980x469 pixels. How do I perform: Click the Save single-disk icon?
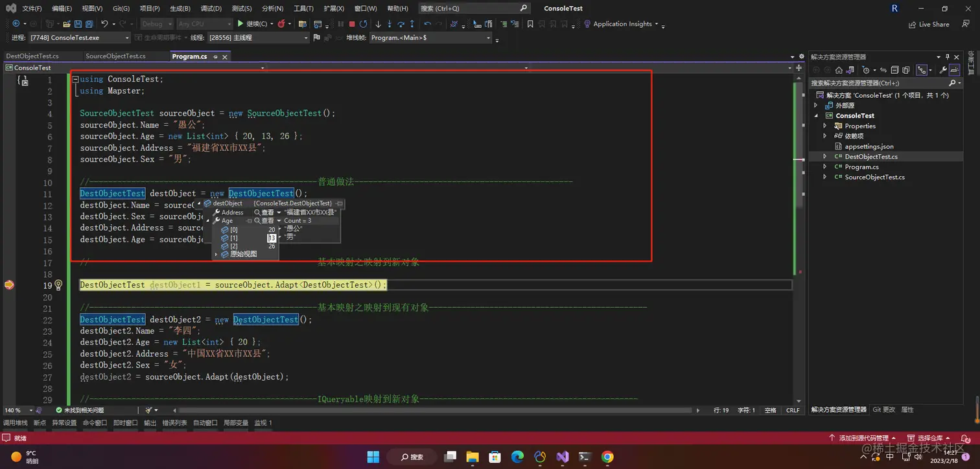[78, 24]
